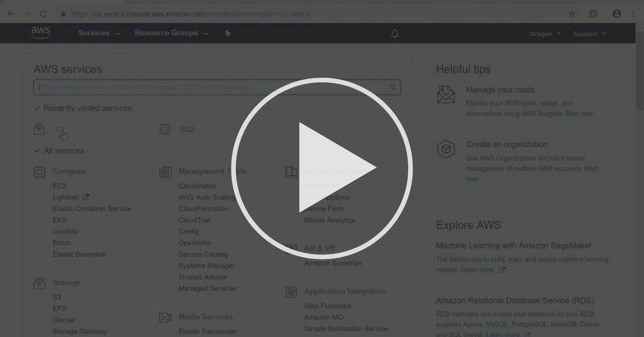Click the Application Integration category icon
Screen dimensions: 644x337
(x=291, y=292)
